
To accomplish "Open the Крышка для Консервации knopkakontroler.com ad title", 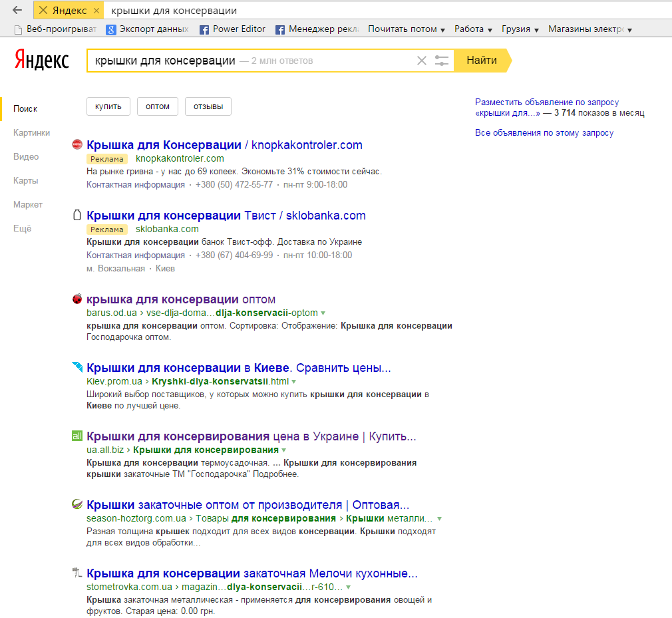I will (224, 145).
